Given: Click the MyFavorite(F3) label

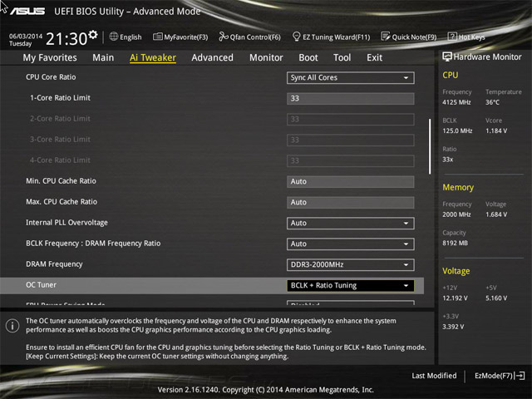Looking at the screenshot, I should 186,37.
